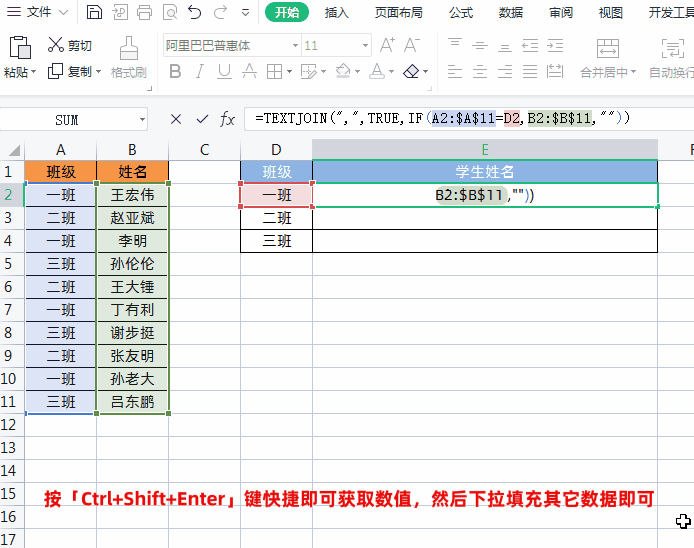Click the fx insert function icon

pos(227,119)
